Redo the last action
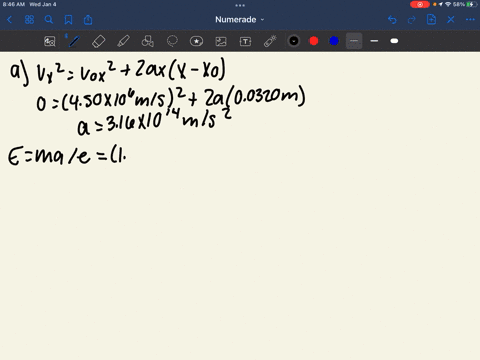Viewport: 480px width, 360px height. click(412, 20)
